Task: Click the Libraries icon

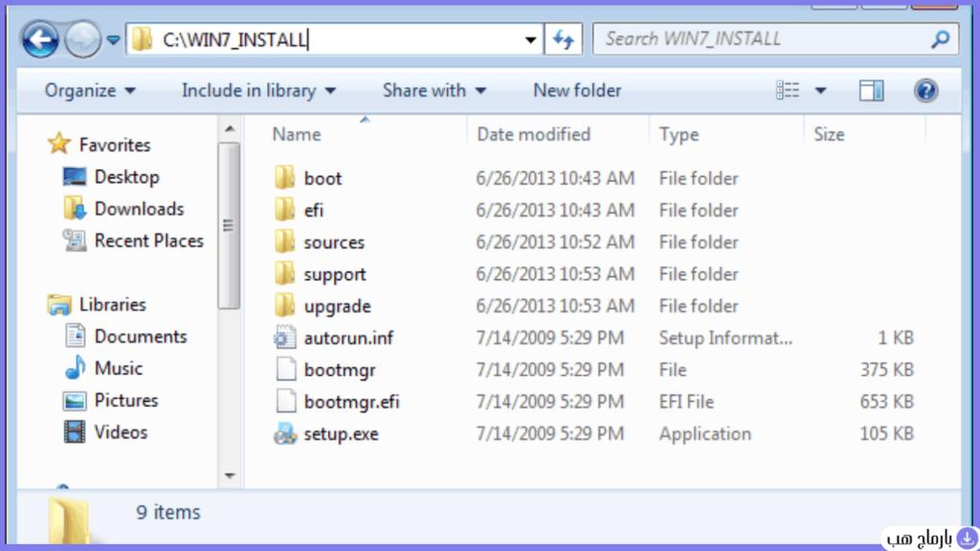Action: pyautogui.click(x=59, y=304)
